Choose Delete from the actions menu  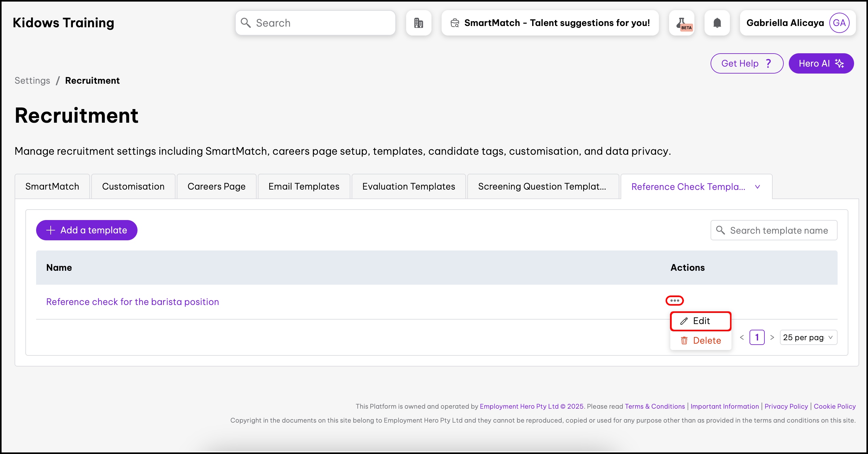(x=700, y=341)
